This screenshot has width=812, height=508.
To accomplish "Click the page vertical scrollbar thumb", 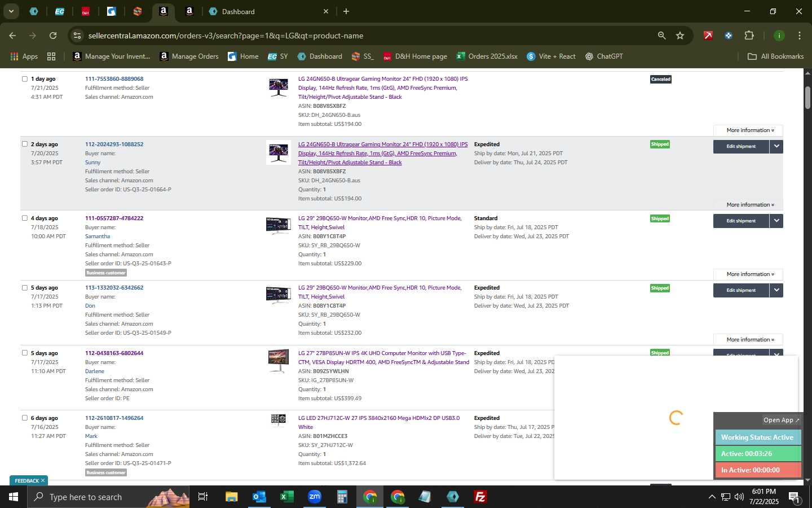I will coord(807,98).
